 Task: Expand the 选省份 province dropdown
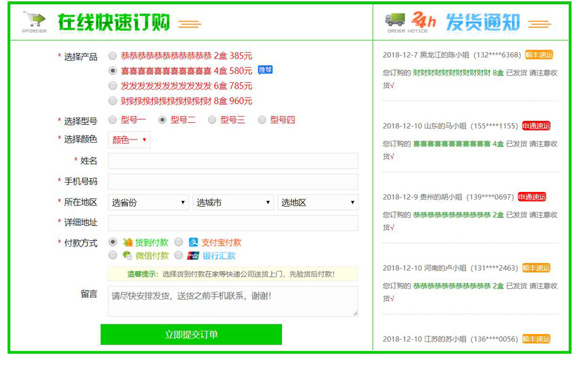click(148, 202)
